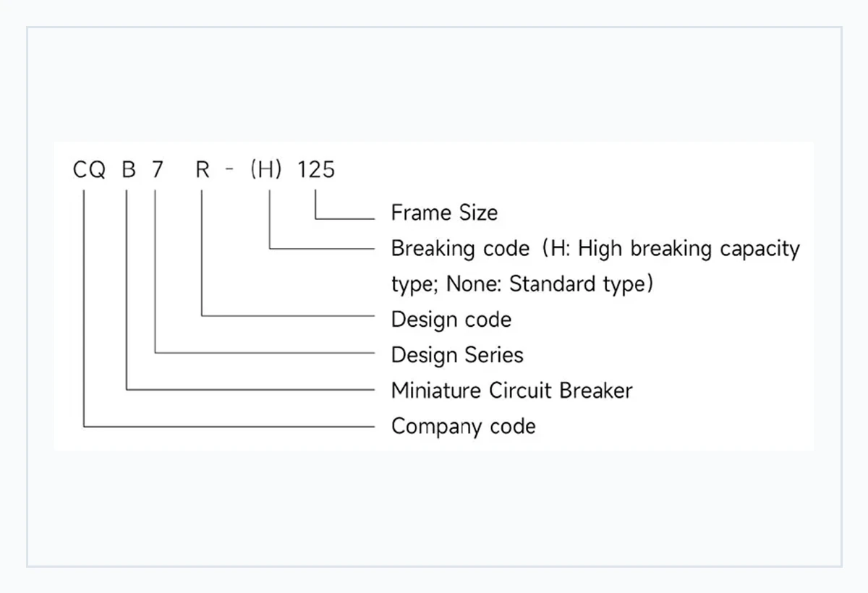Select the 'Breaking code' description text
This screenshot has width=868, height=593.
point(595,266)
